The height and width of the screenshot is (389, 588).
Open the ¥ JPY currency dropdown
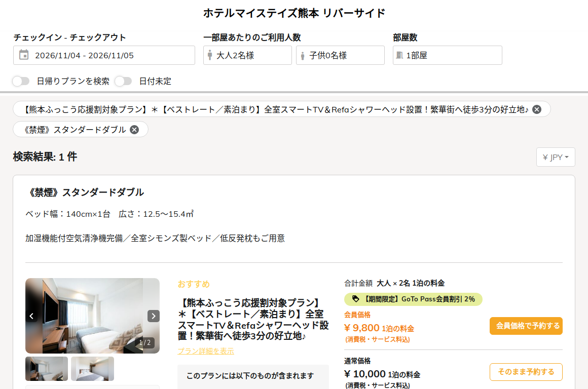click(x=556, y=157)
